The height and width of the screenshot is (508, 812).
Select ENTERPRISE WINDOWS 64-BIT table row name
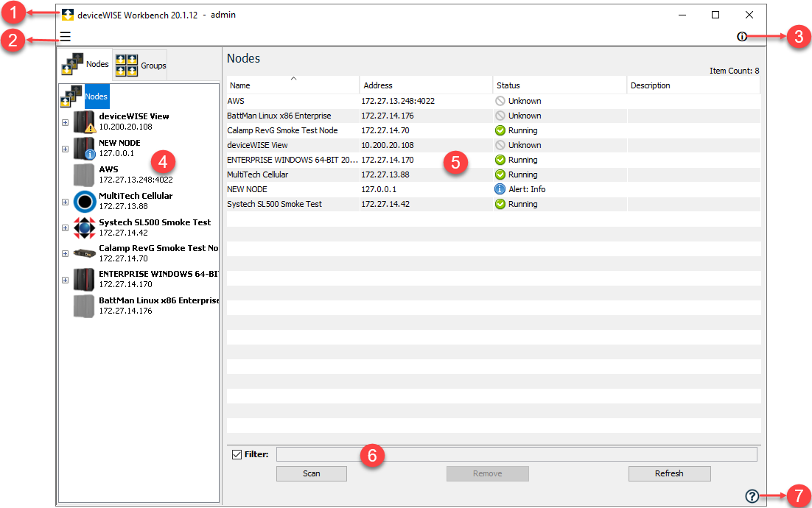point(293,160)
